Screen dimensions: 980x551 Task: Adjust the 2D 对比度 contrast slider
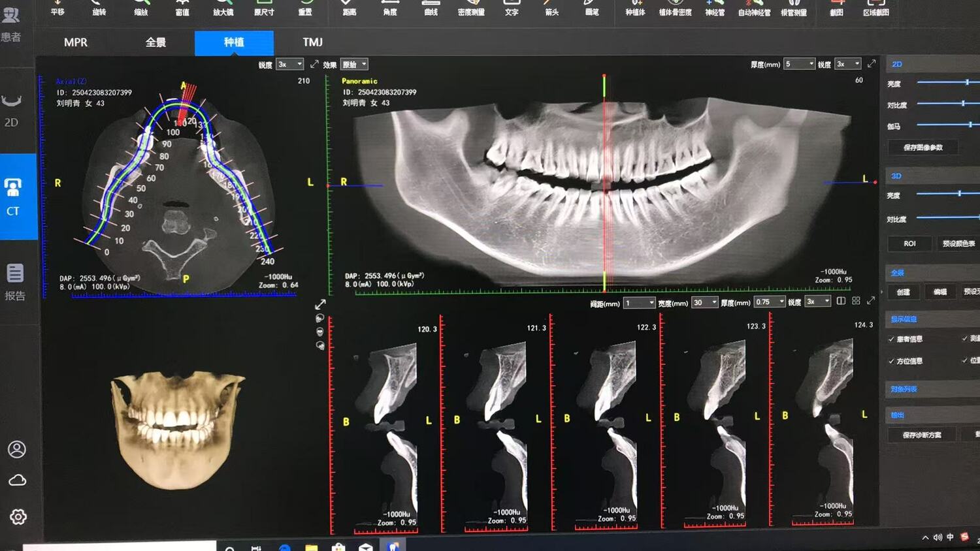click(x=962, y=104)
